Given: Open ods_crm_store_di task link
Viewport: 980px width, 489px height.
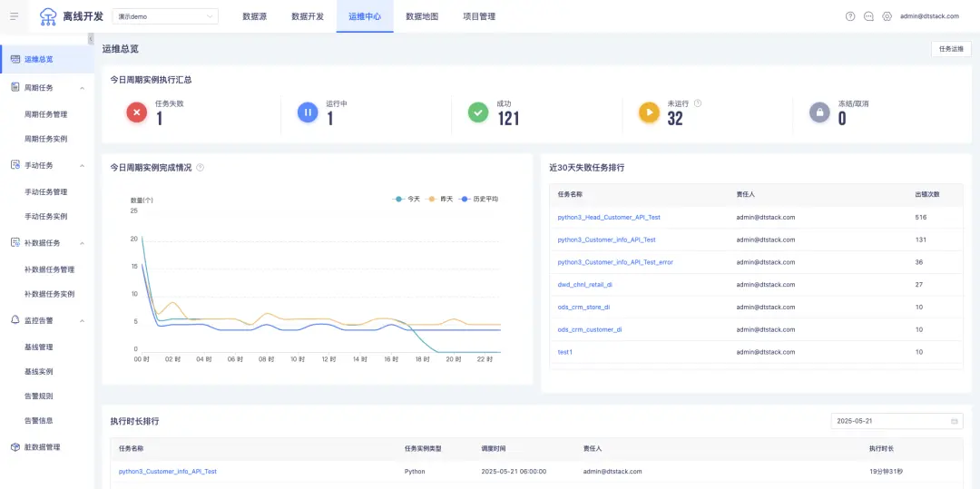Looking at the screenshot, I should click(x=583, y=308).
